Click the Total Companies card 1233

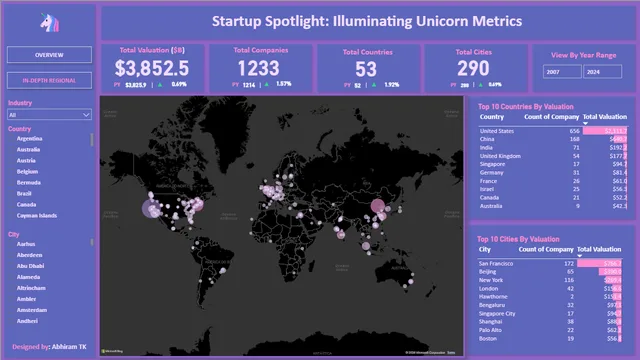pos(261,68)
